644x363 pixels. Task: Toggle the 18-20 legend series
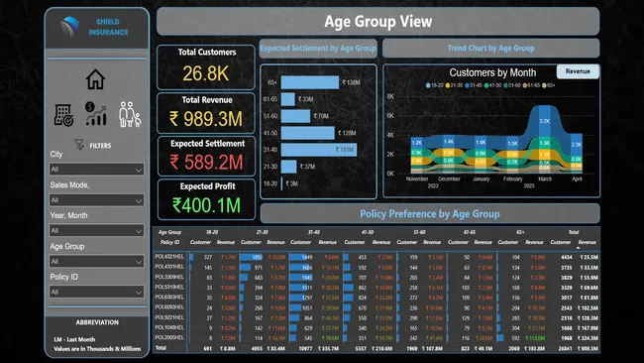tap(435, 85)
